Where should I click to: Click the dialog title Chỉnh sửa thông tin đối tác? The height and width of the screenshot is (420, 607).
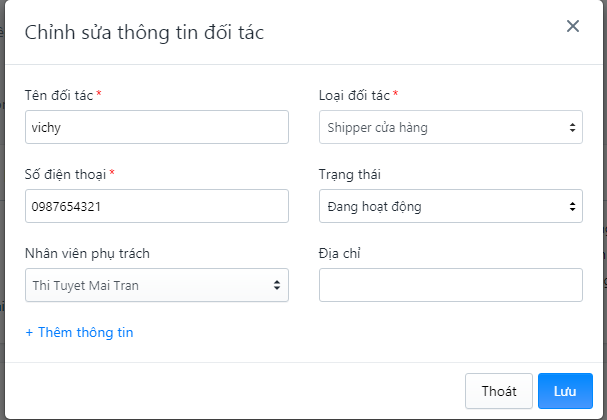click(144, 32)
